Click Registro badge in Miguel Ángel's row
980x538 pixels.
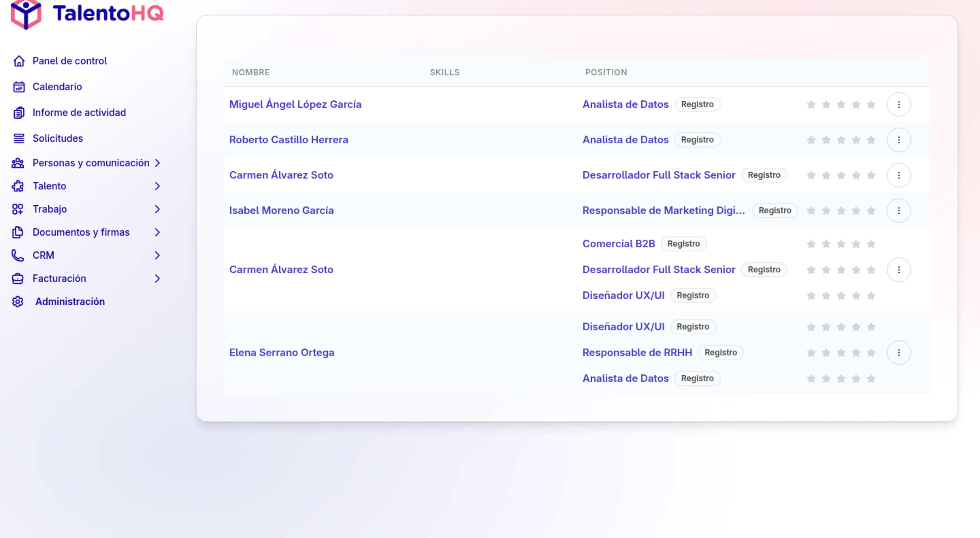tap(697, 104)
